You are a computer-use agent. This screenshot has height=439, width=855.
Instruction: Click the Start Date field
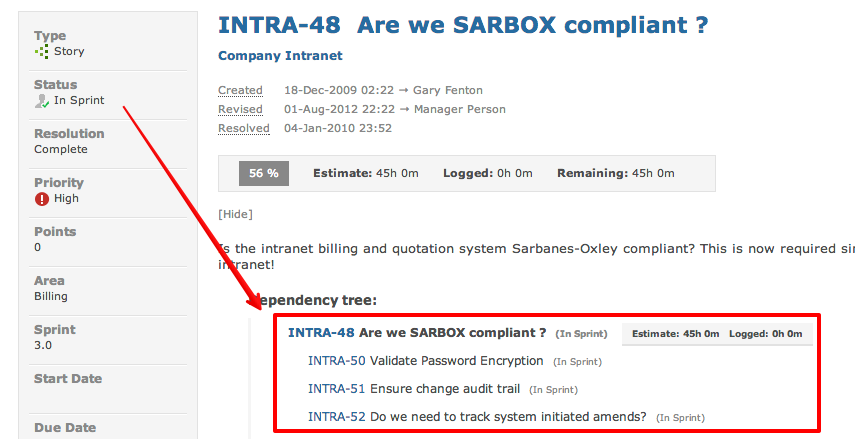click(x=68, y=379)
